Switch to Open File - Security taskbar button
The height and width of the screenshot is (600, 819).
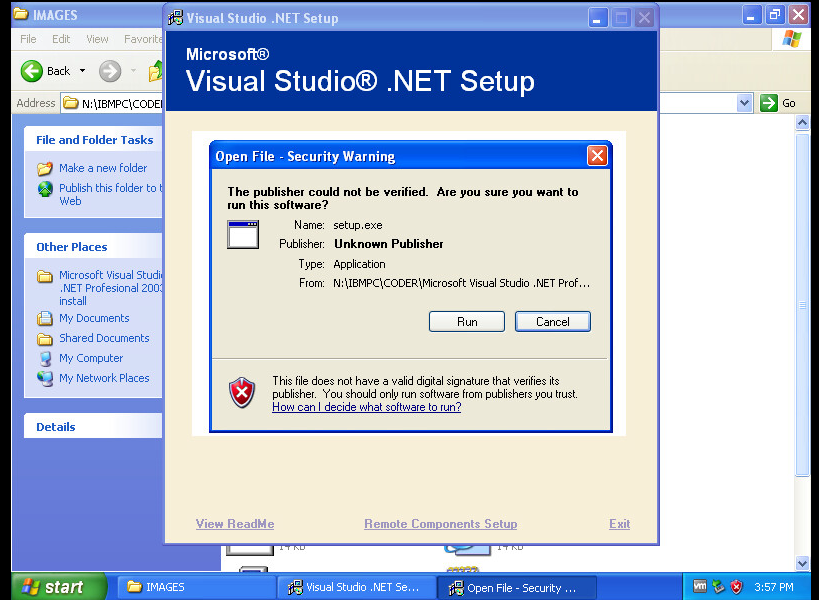(516, 587)
